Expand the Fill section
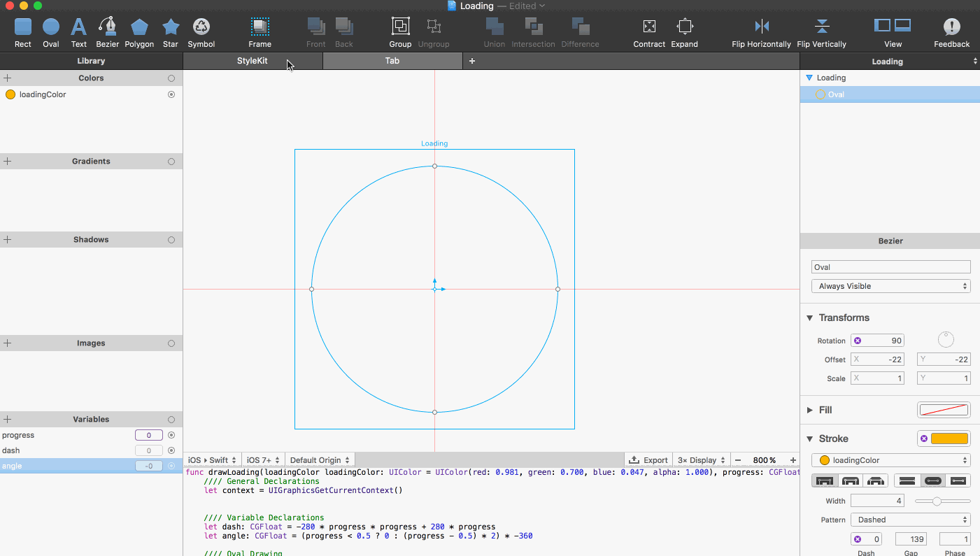Screen dimensions: 980x556 810,410
